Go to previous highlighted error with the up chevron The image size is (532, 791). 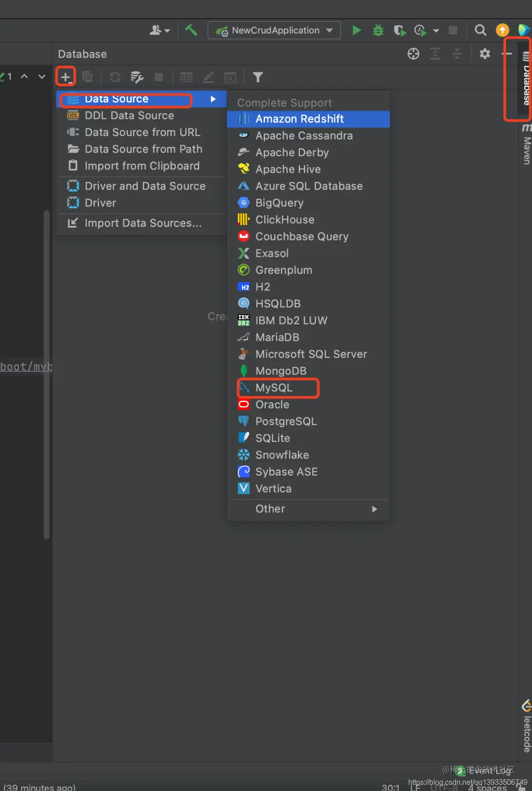click(25, 76)
